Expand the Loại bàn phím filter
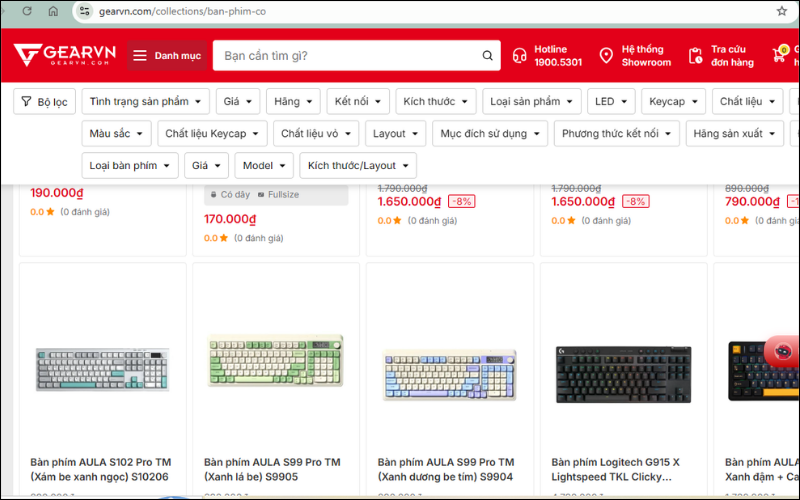800x500 pixels. (x=130, y=166)
